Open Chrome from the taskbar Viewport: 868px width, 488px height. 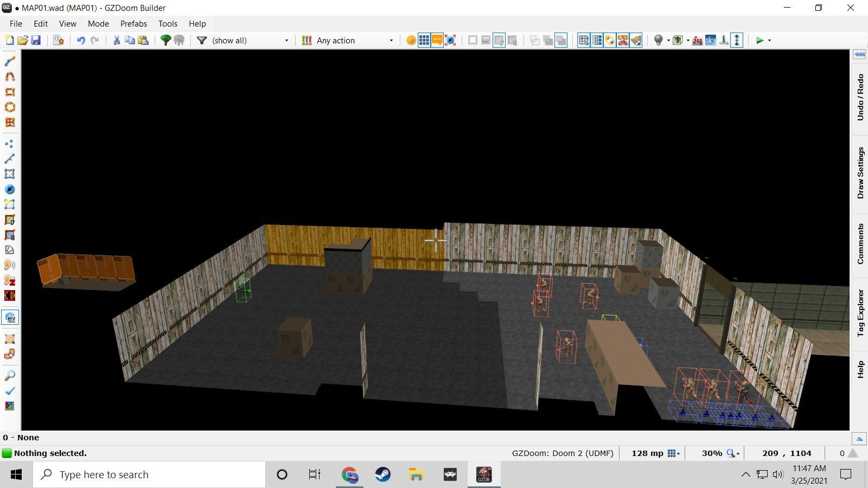point(349,475)
